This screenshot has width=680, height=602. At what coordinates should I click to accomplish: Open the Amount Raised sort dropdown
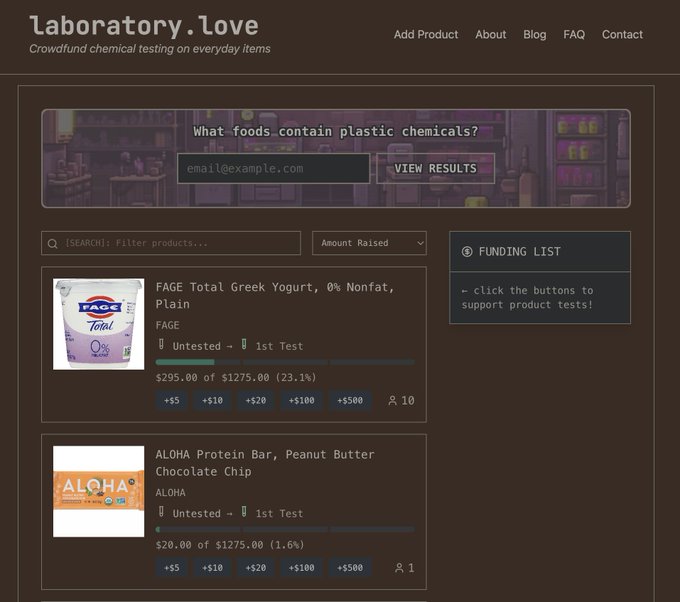(369, 243)
